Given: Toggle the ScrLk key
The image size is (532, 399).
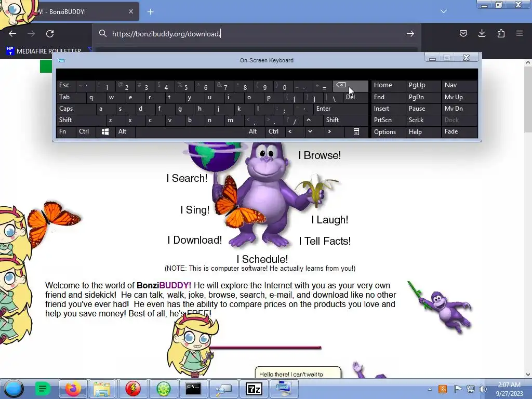Looking at the screenshot, I should coord(423,120).
